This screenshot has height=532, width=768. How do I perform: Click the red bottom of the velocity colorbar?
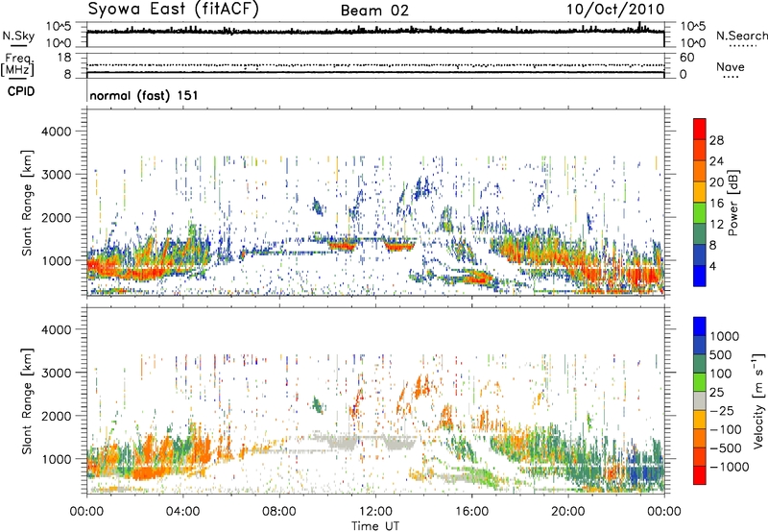700,475
